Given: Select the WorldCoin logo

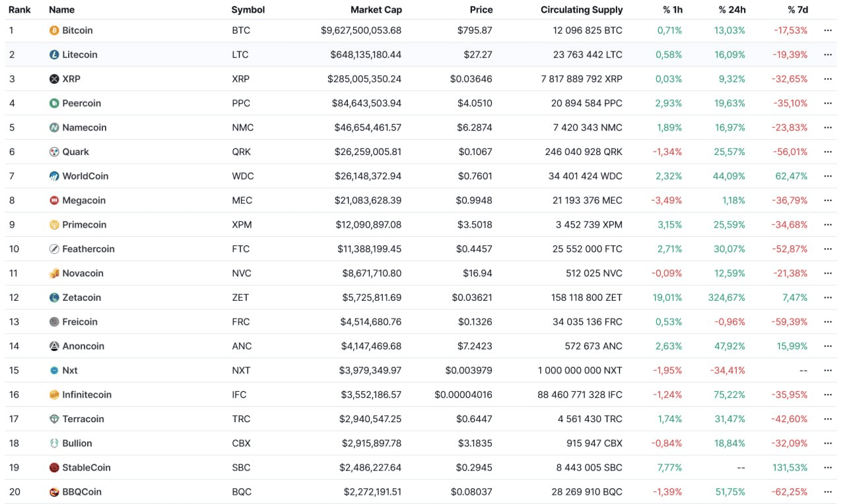Looking at the screenshot, I should pos(53,176).
